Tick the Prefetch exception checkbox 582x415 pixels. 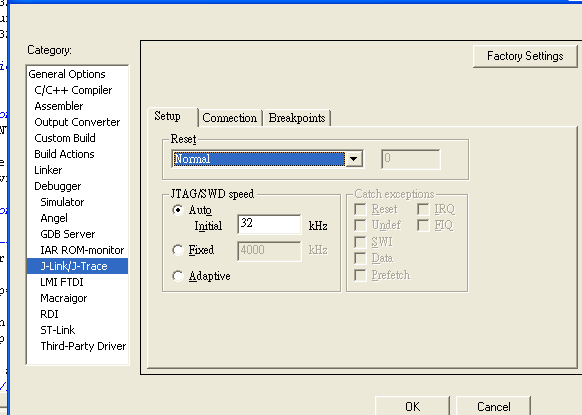[x=360, y=275]
